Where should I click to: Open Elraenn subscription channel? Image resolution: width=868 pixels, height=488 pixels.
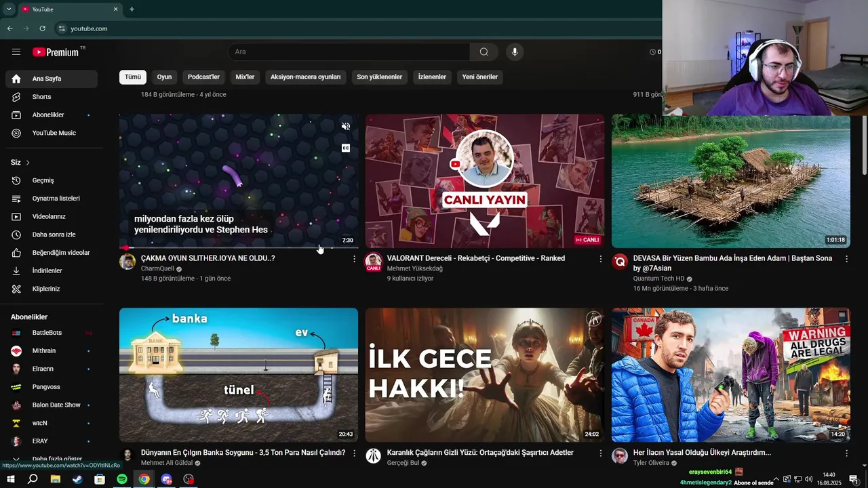(x=52, y=369)
